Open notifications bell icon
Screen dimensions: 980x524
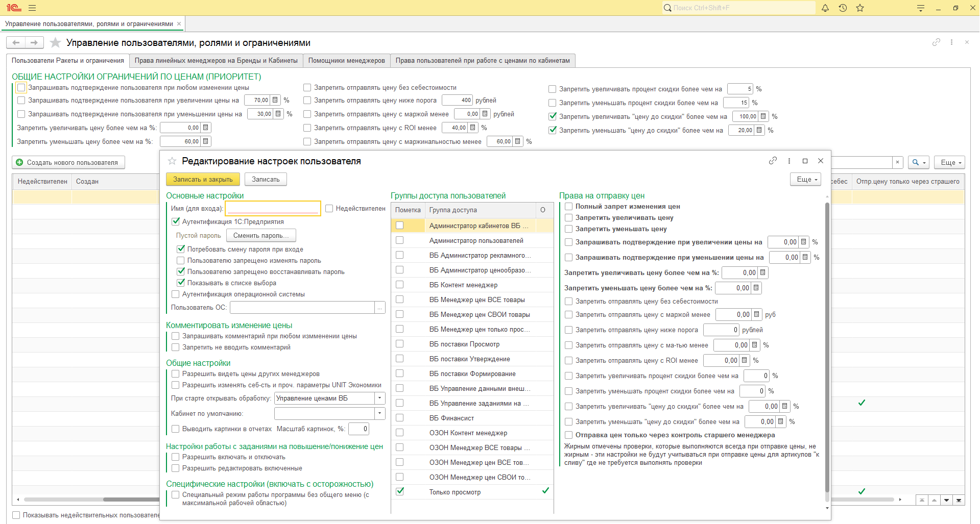click(825, 8)
